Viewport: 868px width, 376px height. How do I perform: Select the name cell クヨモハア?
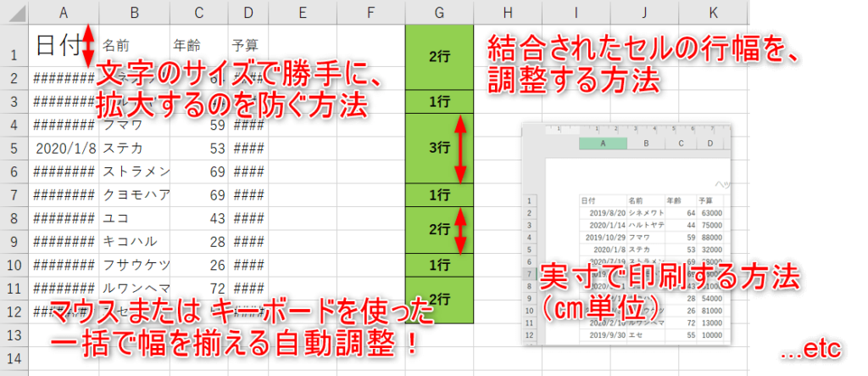tap(134, 194)
